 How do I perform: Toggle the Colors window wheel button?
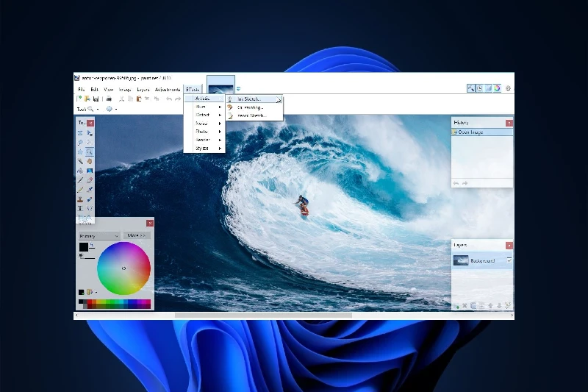click(498, 88)
